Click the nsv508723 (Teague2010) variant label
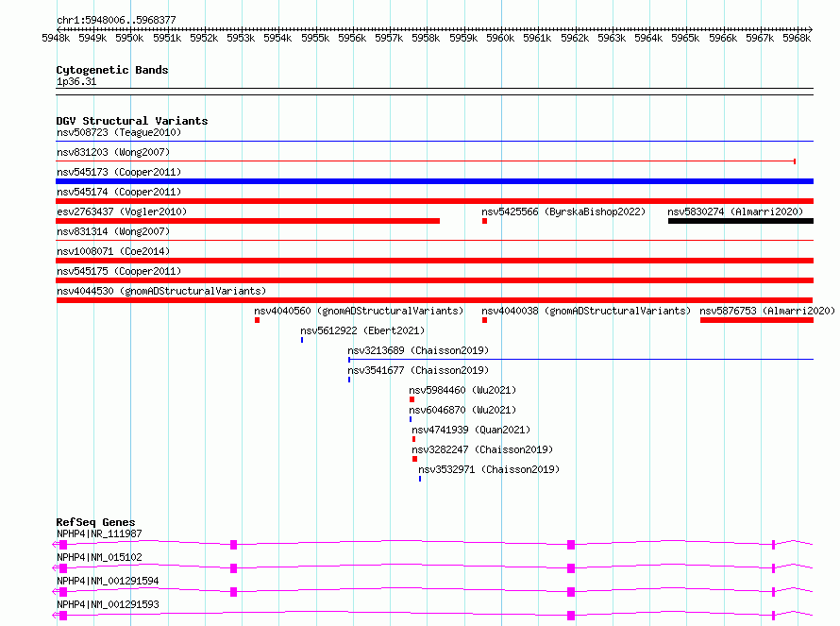Image resolution: width=840 pixels, height=626 pixels. 119,132
